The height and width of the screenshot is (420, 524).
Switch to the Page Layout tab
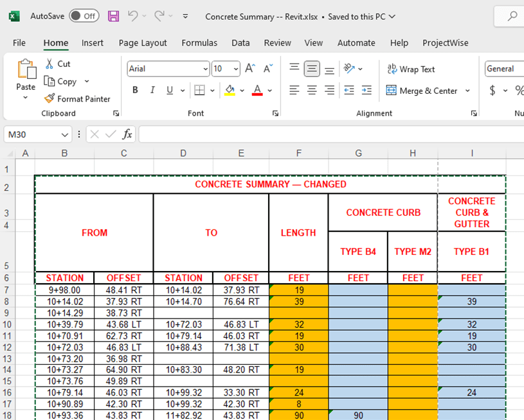[x=143, y=43]
